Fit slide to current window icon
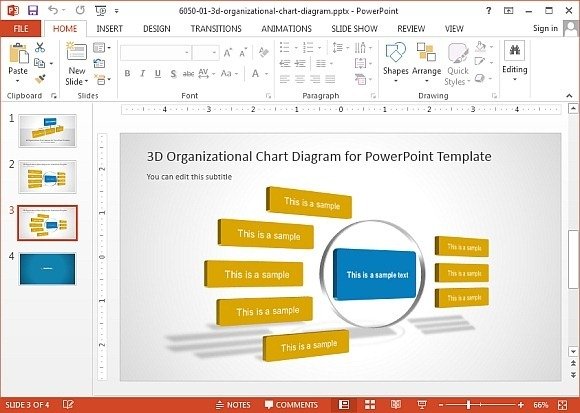This screenshot has width=580, height=413. point(563,405)
